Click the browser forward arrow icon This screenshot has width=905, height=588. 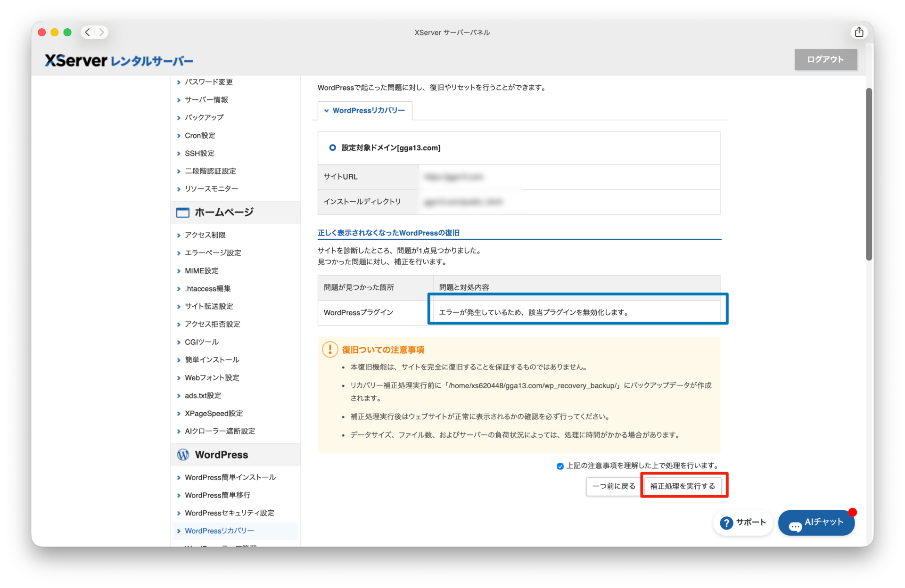[x=101, y=32]
